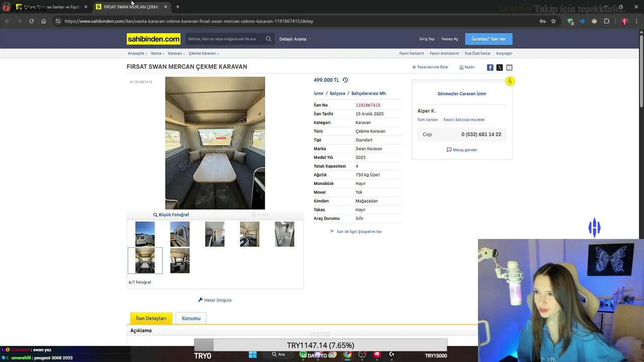Open the Karavan breadcrumb link
Image resolution: width=644 pixels, height=362 pixels.
point(175,53)
